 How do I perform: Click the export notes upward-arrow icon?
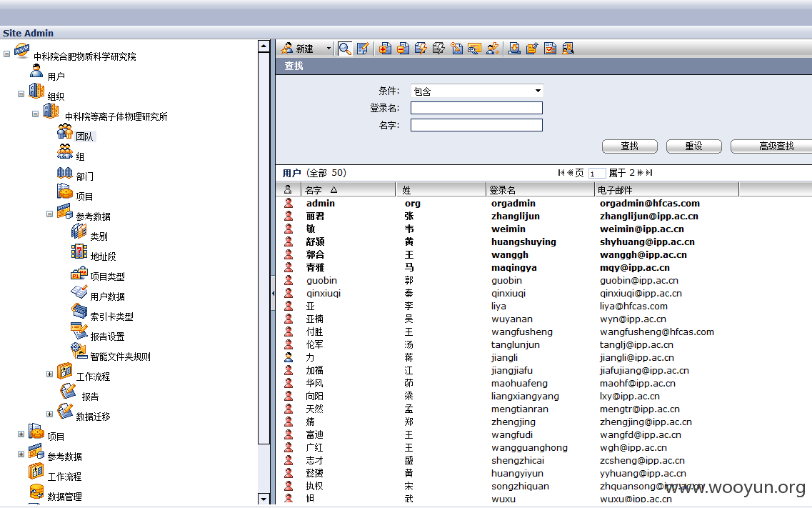point(532,49)
